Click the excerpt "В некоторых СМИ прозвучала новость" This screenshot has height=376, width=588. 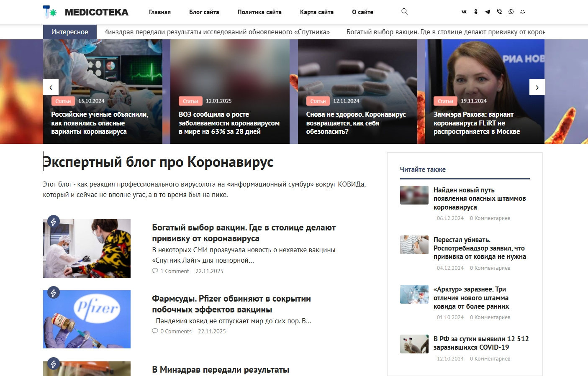click(244, 255)
